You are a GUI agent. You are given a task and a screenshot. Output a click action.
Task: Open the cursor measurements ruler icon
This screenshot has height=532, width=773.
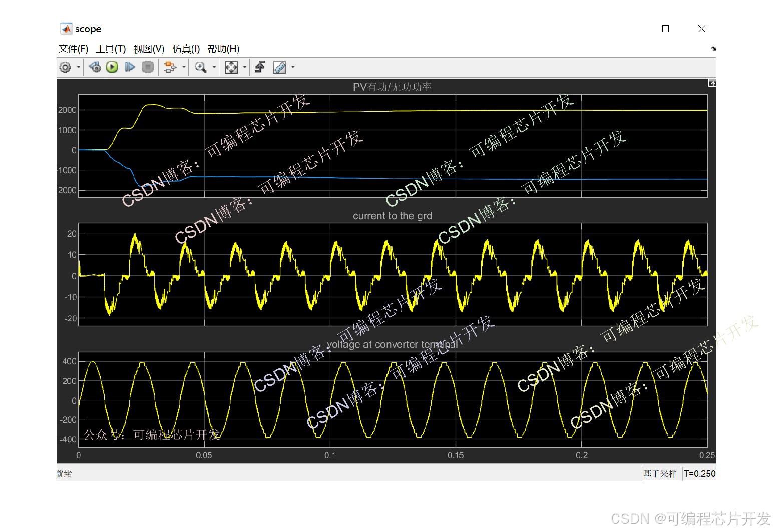click(280, 67)
